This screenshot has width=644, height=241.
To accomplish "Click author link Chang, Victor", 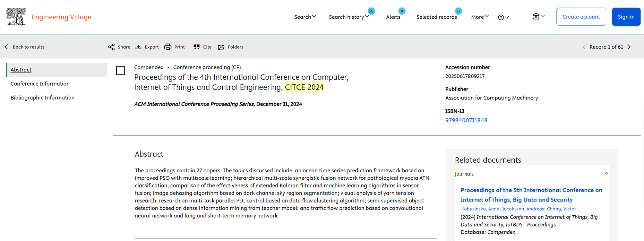I will point(561,209).
